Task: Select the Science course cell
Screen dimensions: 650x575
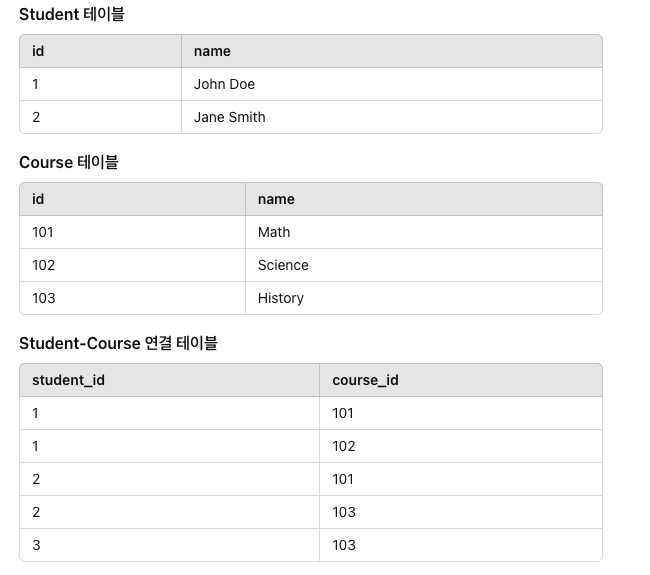Action: point(424,265)
